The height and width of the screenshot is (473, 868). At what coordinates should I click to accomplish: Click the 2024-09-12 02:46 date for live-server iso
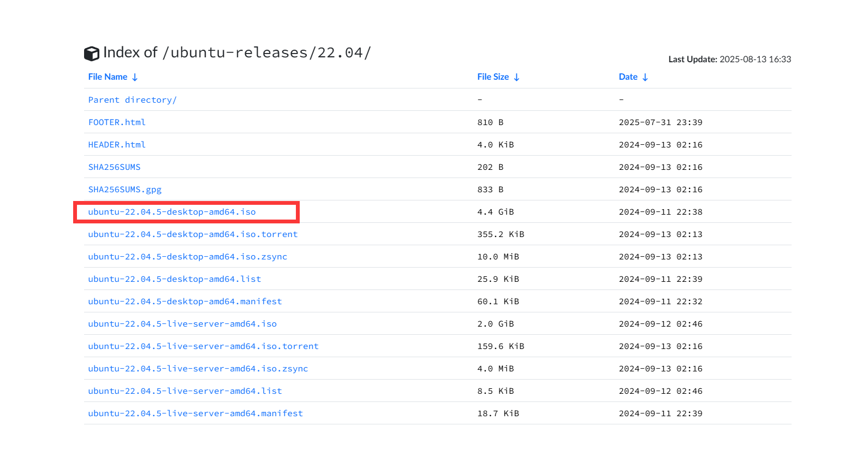coord(661,324)
